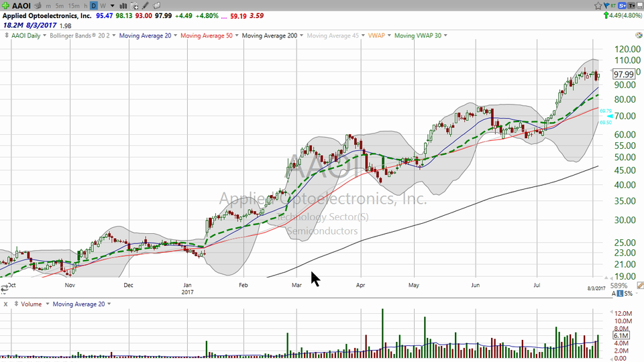
Task: Click the 1.9B market cap value
Action: [x=65, y=25]
